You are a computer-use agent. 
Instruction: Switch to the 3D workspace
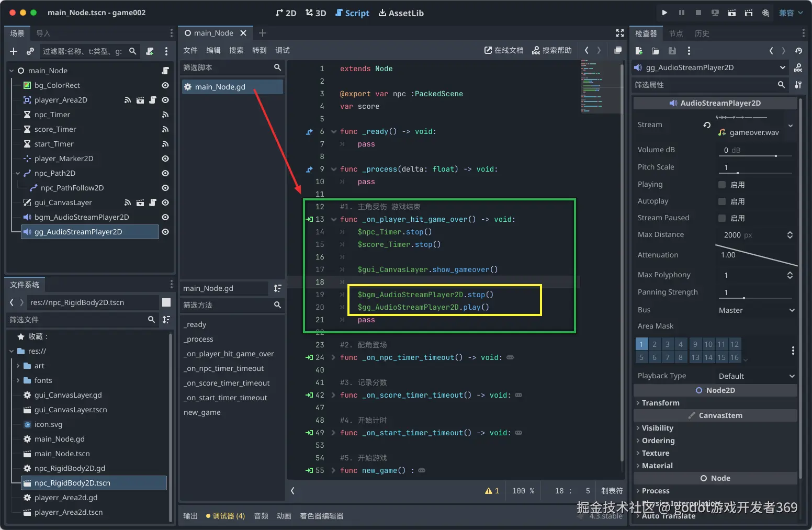pyautogui.click(x=316, y=13)
